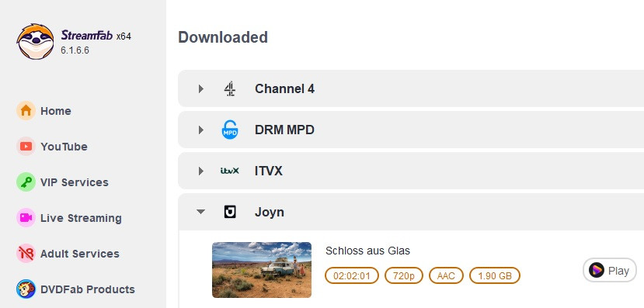Open Adult Services icon
Image resolution: width=644 pixels, height=308 pixels.
(x=26, y=254)
